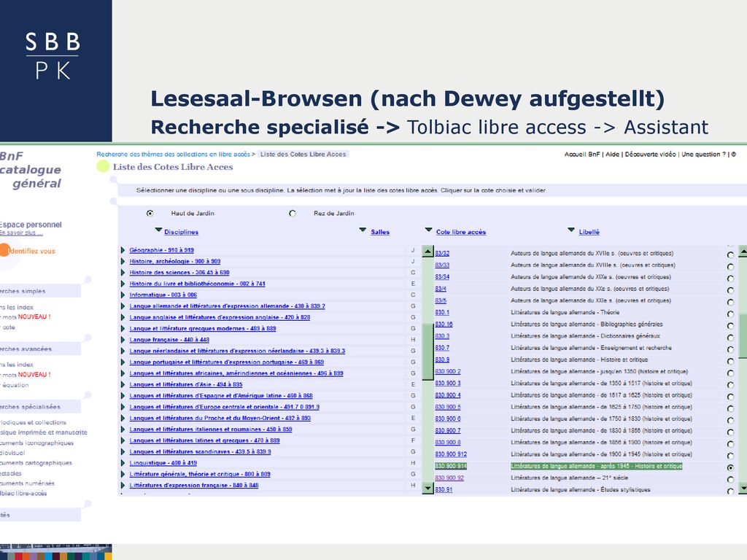The width and height of the screenshot is (747, 560).
Task: Expand Littérature générale, théorie et critique arrow
Action: pos(123,474)
